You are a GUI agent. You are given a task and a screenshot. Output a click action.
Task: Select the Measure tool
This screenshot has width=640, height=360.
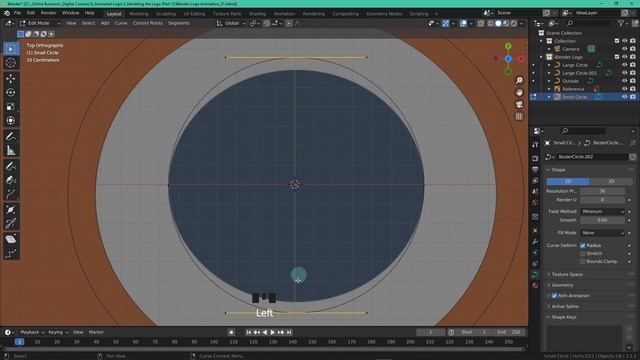coord(11,150)
